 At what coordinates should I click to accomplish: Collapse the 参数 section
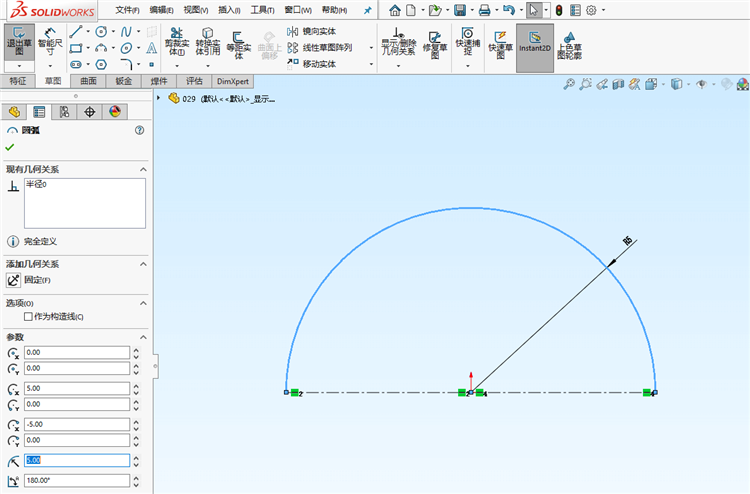(x=143, y=337)
